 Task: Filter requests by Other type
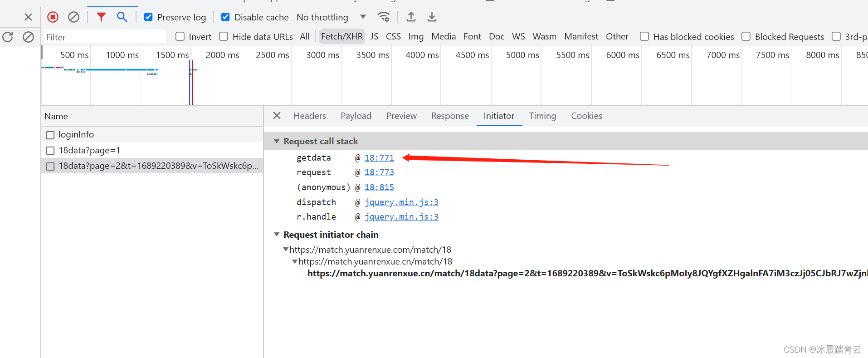point(617,36)
